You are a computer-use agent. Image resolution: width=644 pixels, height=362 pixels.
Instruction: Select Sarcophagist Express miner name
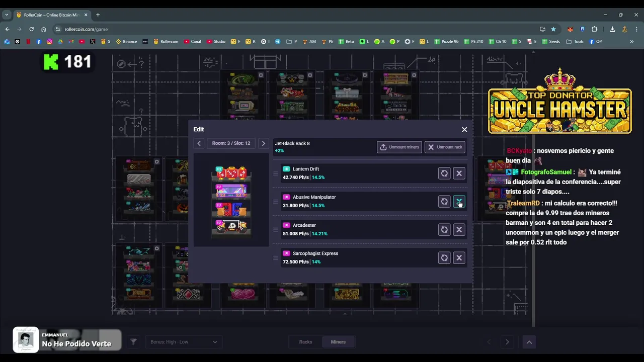[x=315, y=253]
